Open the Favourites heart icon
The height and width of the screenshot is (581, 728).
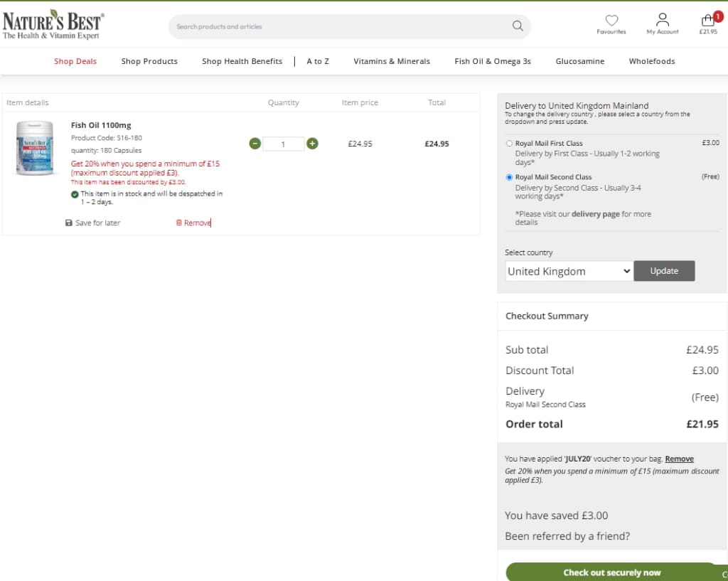(x=611, y=20)
